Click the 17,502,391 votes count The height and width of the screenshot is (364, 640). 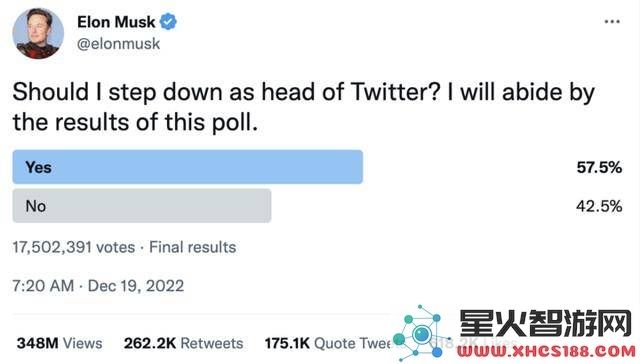(73, 247)
